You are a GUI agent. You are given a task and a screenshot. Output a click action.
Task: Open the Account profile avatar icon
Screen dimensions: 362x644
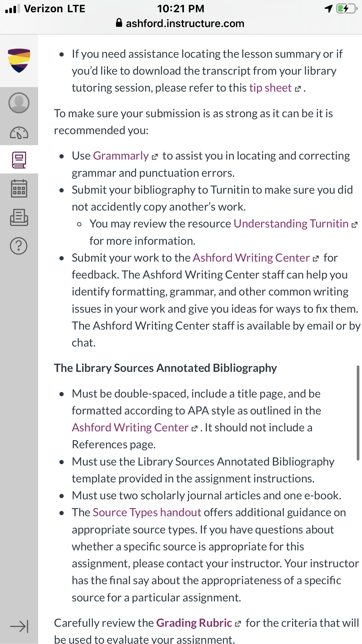click(19, 103)
